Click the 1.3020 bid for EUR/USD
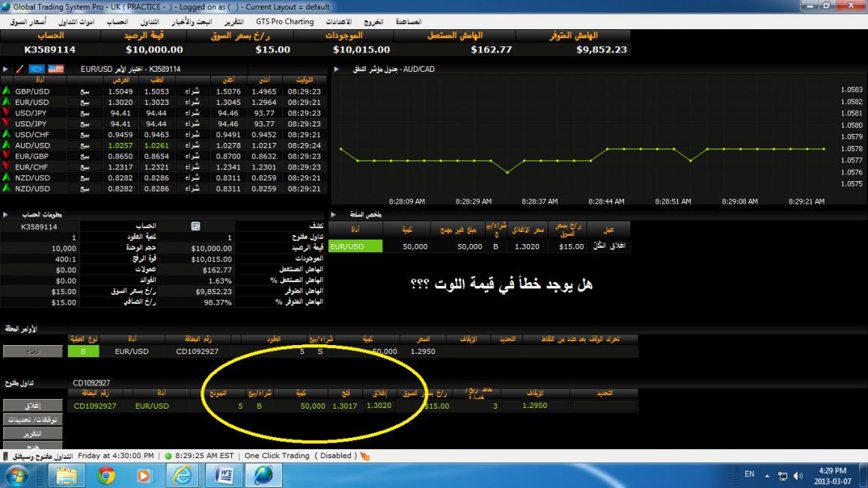This screenshot has width=868, height=488. coord(120,102)
